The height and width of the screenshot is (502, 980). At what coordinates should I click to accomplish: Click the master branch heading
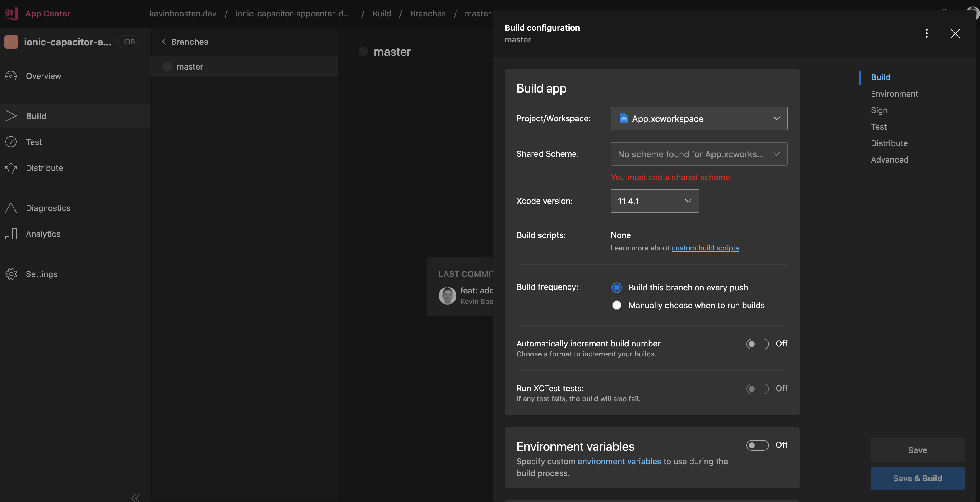(x=392, y=52)
